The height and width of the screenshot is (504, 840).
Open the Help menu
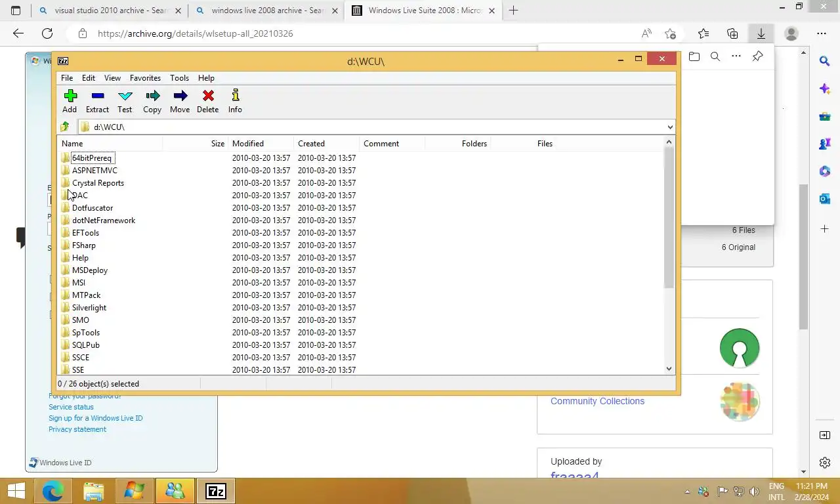[206, 77]
